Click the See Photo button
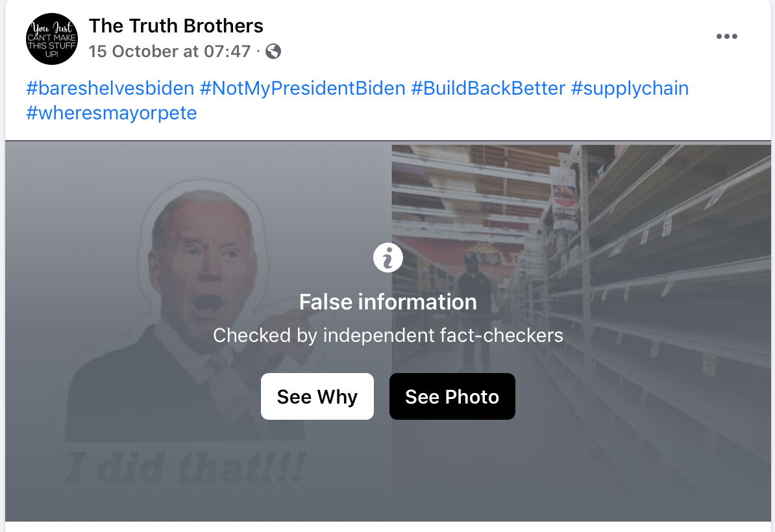 click(x=452, y=396)
